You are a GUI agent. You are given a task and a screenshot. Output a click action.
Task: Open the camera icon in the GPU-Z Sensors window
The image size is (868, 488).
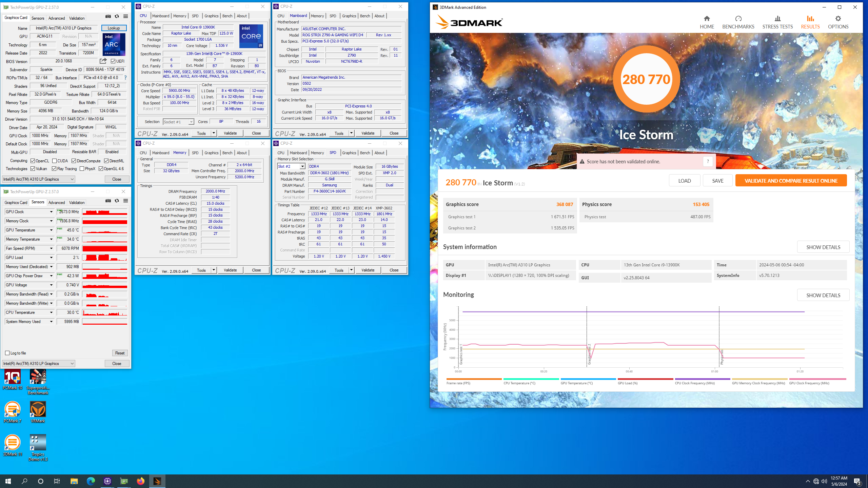pos(108,201)
